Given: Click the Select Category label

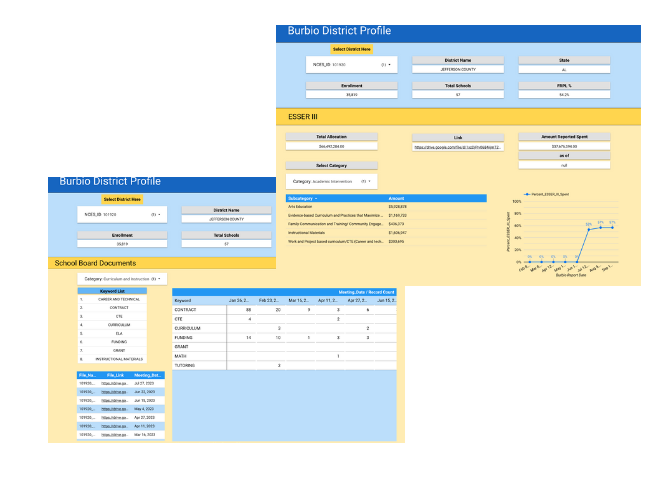Looking at the screenshot, I should [331, 165].
